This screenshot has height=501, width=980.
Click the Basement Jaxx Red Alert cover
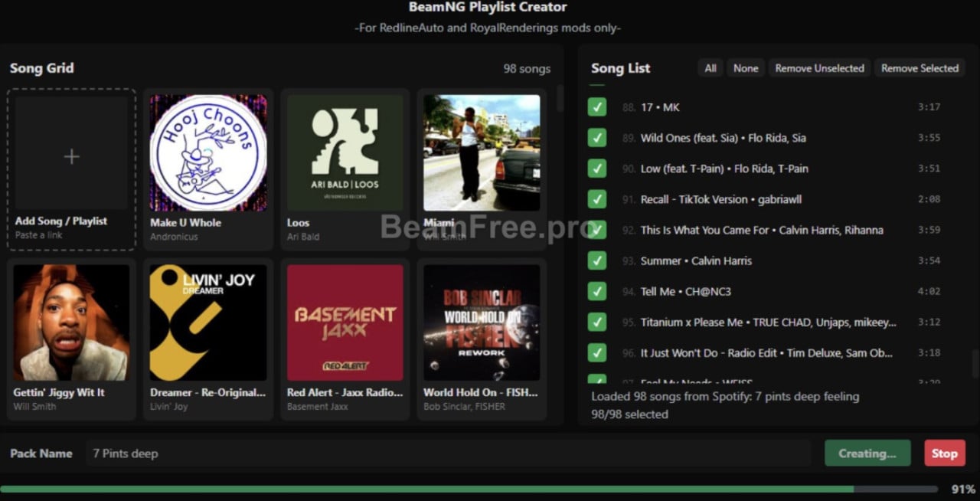coord(345,323)
